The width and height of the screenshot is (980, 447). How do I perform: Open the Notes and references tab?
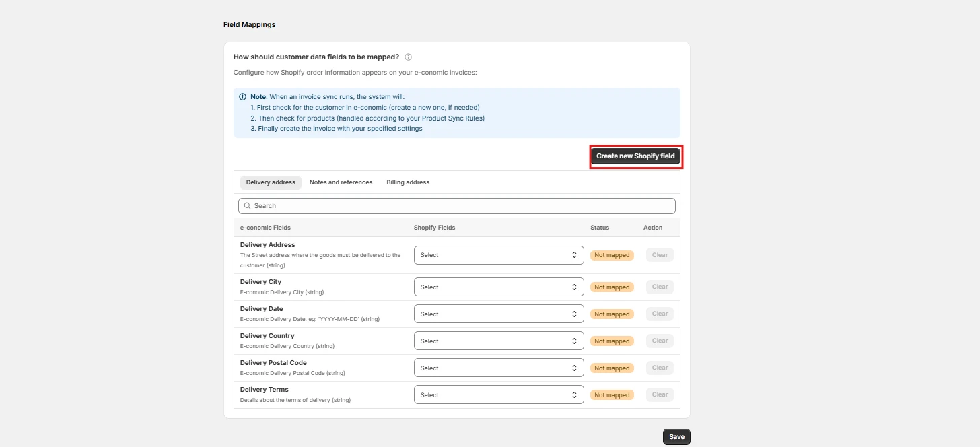click(341, 182)
